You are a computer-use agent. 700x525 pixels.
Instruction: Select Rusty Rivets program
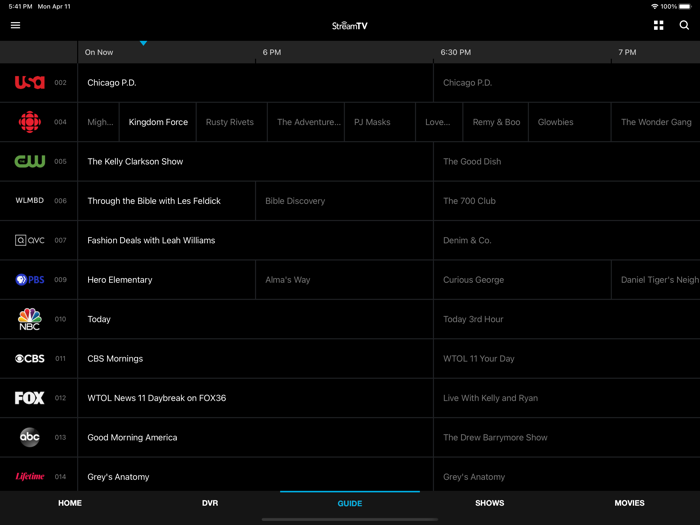[232, 122]
